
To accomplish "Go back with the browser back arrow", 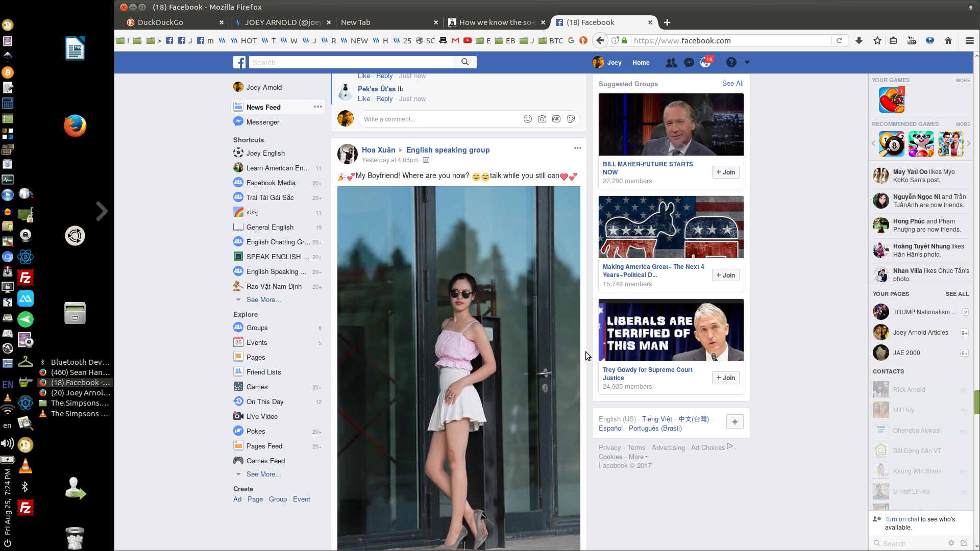I will [600, 40].
